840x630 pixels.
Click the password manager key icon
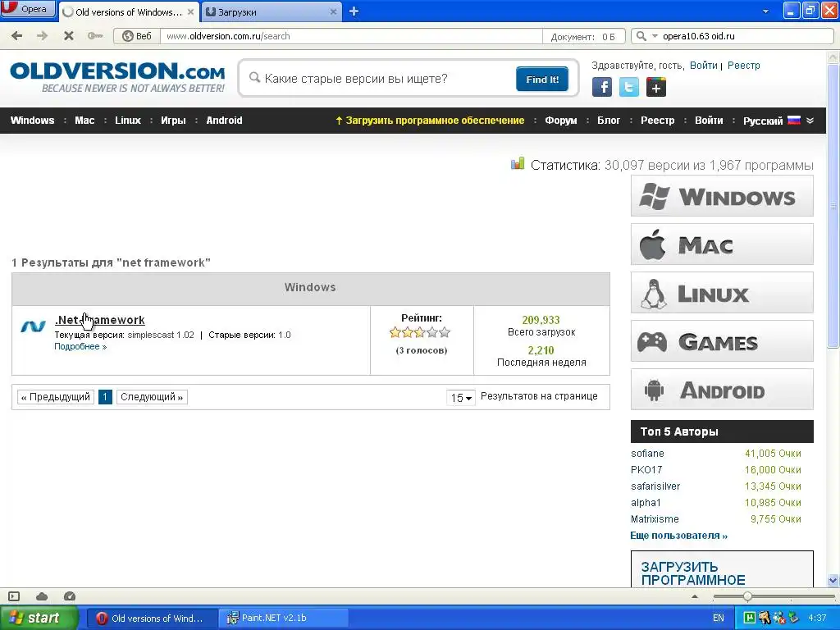coord(95,36)
